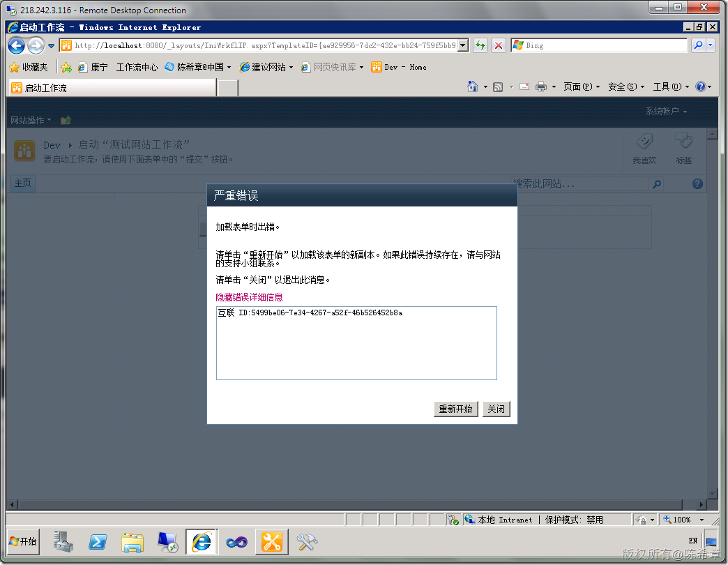Click the Internet Explorer taskbar icon
The width and height of the screenshot is (728, 565).
click(202, 542)
